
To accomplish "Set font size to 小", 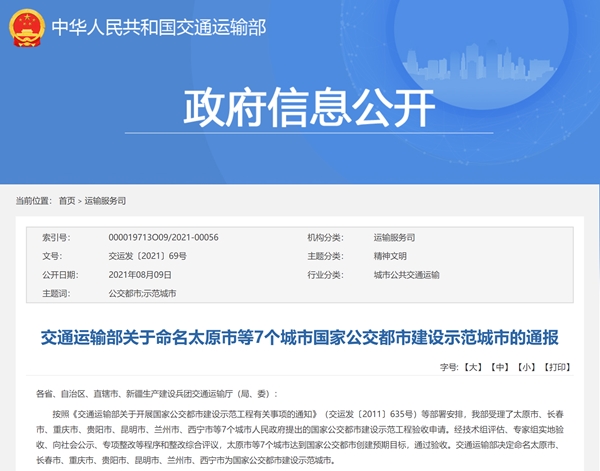I will click(526, 367).
